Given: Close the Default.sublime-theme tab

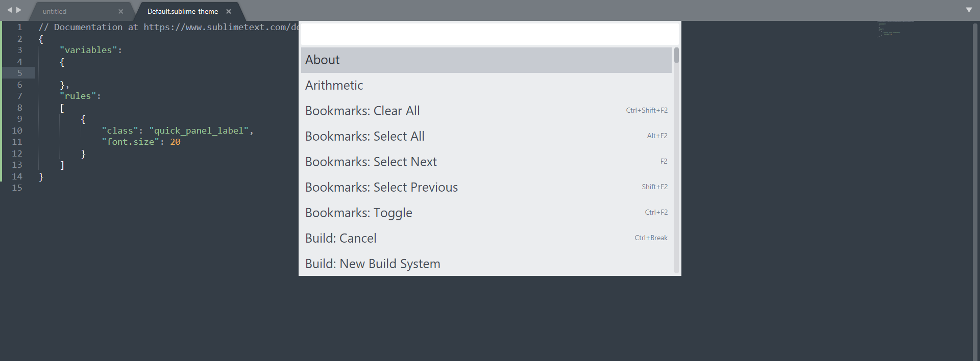Looking at the screenshot, I should (x=229, y=11).
